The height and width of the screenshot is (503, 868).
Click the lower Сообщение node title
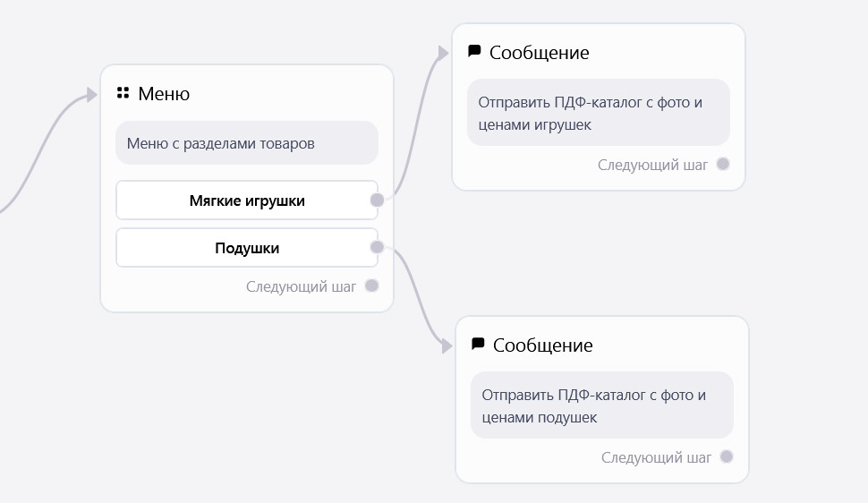pyautogui.click(x=543, y=345)
